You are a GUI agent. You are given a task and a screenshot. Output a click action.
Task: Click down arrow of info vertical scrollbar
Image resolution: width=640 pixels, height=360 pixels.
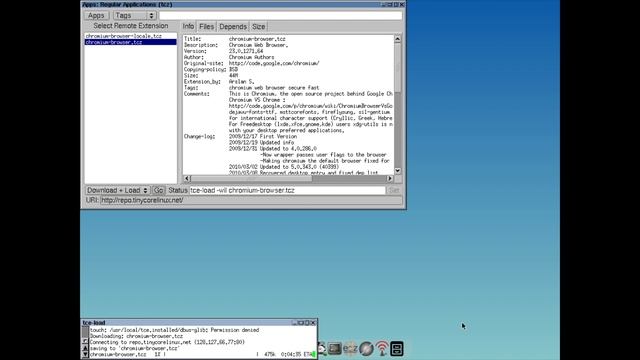click(398, 171)
